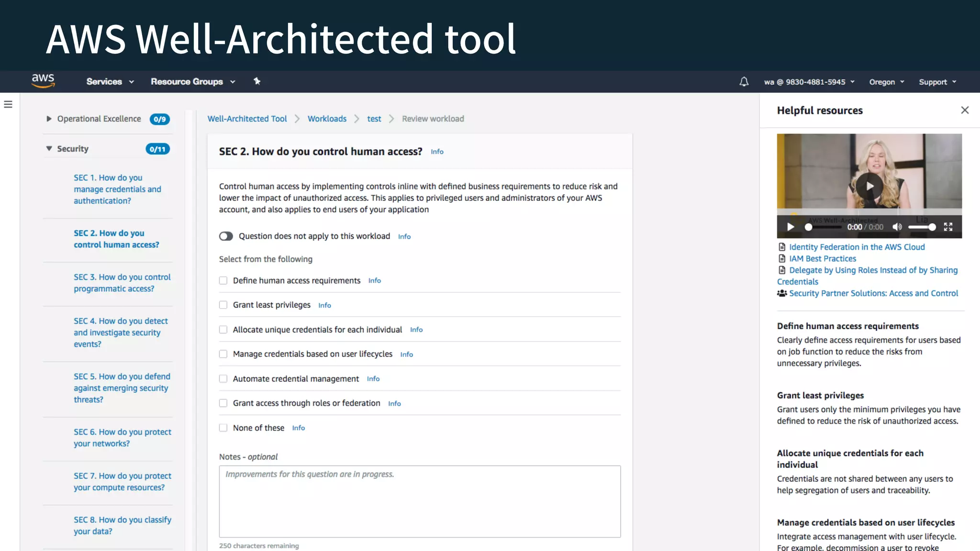Screen dimensions: 980x551
Task: Play the helpful resources video
Action: (x=869, y=186)
